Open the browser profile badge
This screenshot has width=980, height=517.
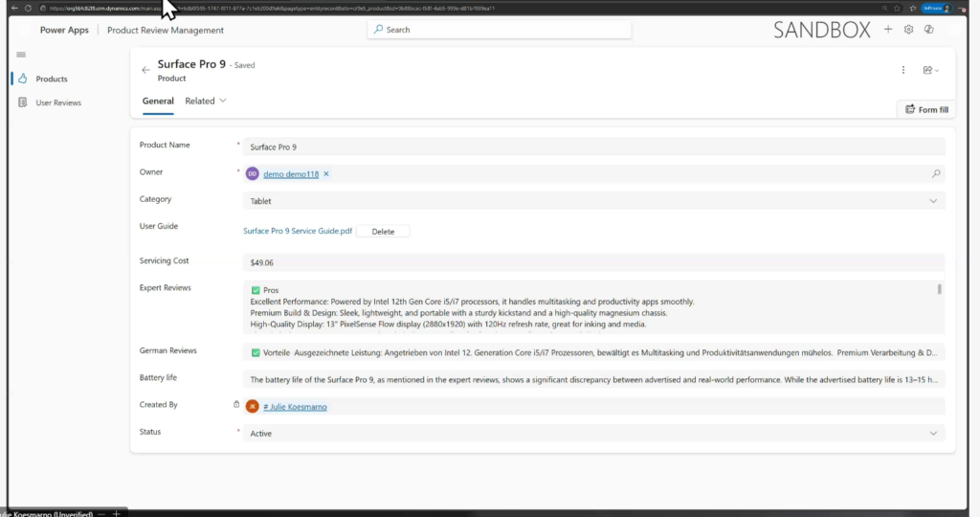tap(936, 8)
